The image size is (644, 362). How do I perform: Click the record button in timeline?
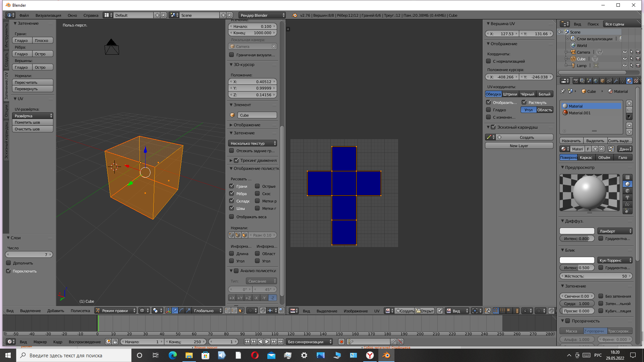(x=341, y=342)
